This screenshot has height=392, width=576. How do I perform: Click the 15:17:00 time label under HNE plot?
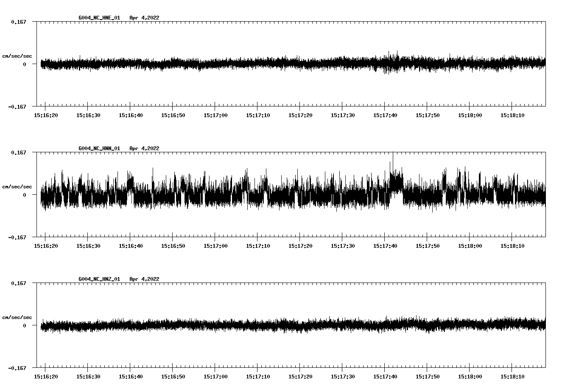pos(215,115)
